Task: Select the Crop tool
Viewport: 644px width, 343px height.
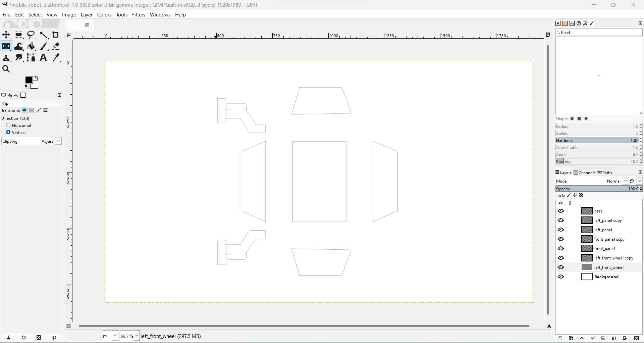Action: (x=56, y=35)
